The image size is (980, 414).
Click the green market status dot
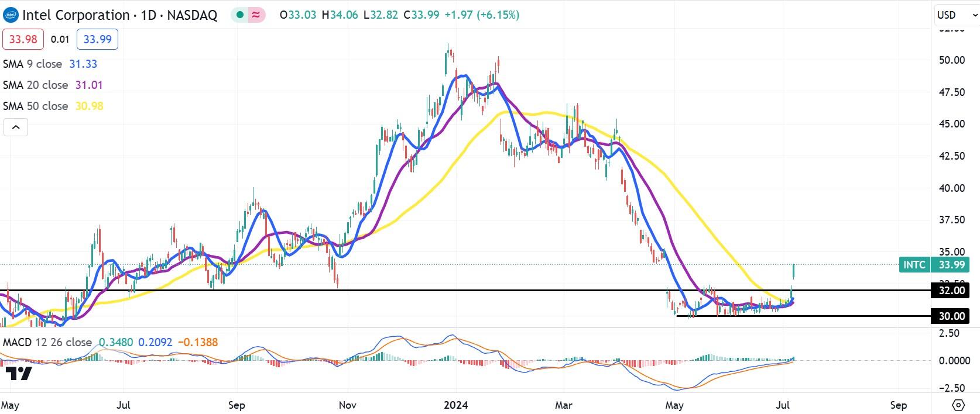tap(240, 15)
